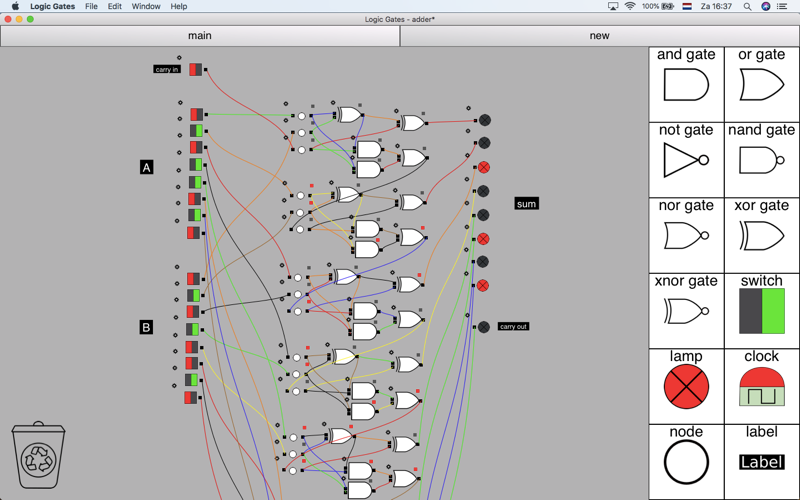Viewport: 800px width, 500px height.
Task: Open the Edit menu
Action: click(x=115, y=6)
